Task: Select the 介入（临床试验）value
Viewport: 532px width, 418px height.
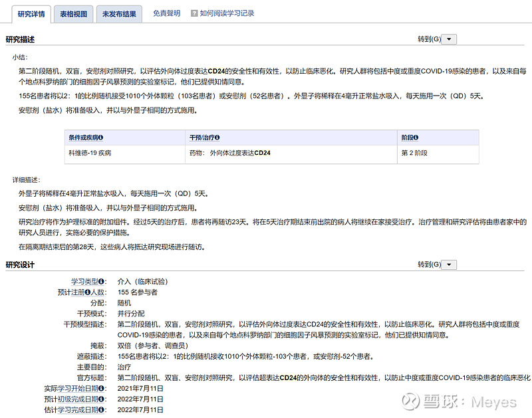Action: tap(142, 282)
